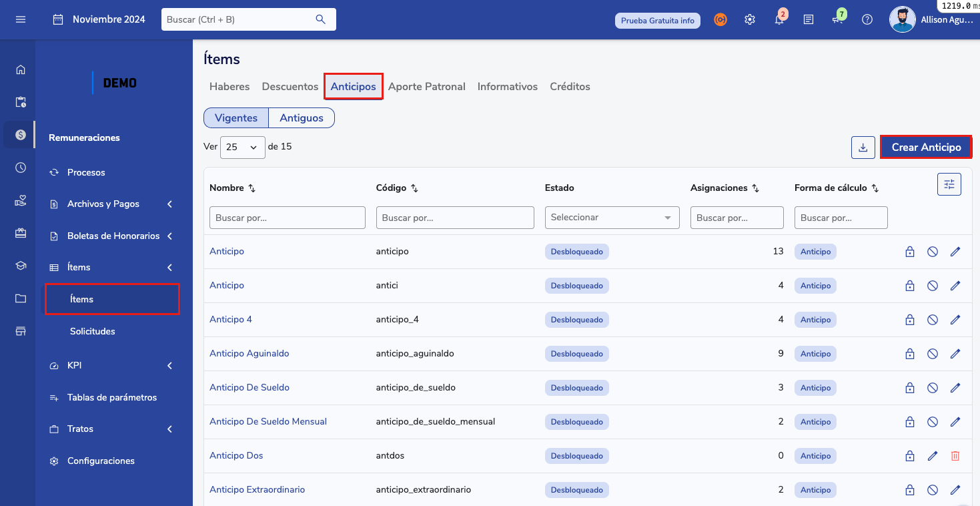Viewport: 980px width, 506px height.
Task: Click the download icon beside Crear Anticipo
Action: coord(863,148)
